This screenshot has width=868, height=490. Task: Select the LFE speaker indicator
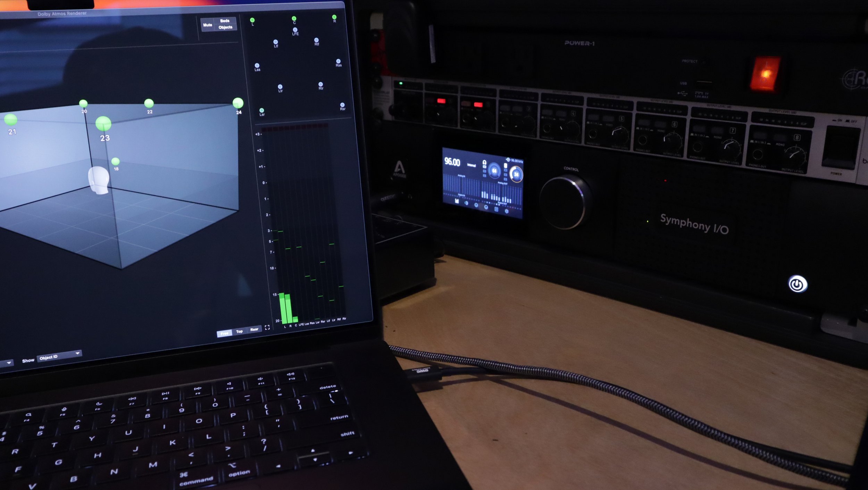tap(295, 30)
